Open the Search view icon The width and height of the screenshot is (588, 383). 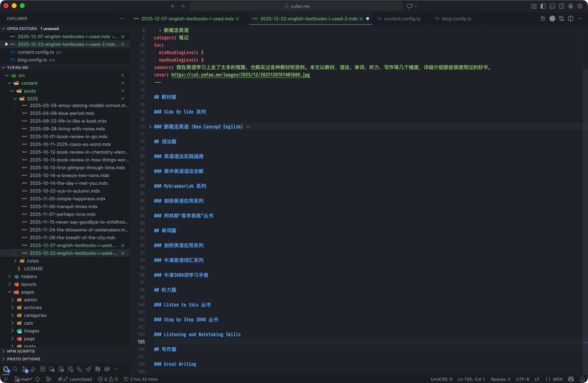[15, 369]
